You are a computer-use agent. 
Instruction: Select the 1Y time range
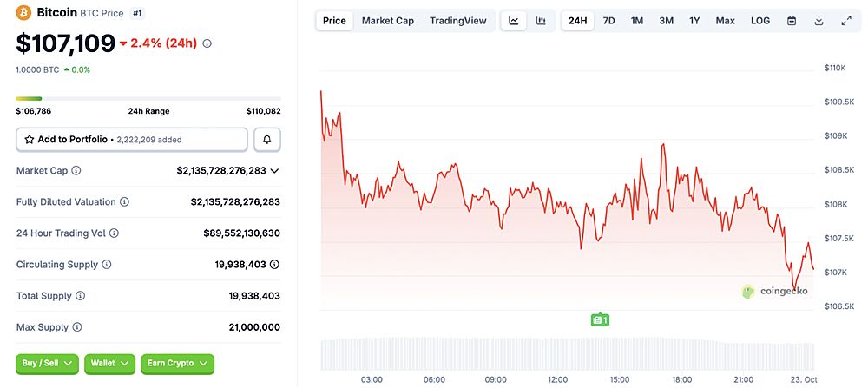pyautogui.click(x=694, y=21)
